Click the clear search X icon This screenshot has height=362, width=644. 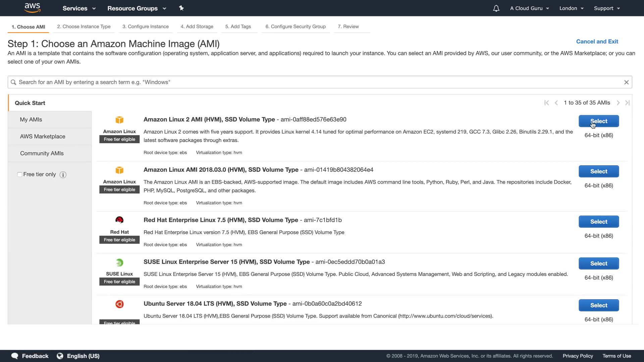(626, 82)
